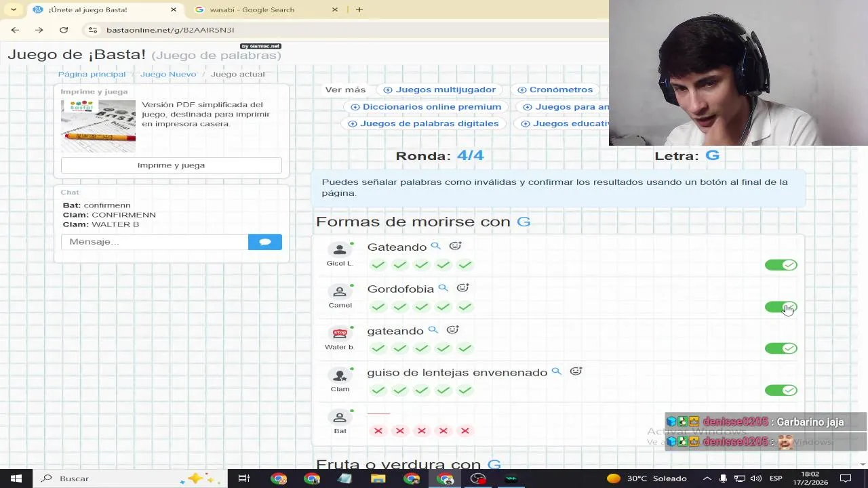Viewport: 868px width, 488px height.
Task: Search definition of Gordofobia
Action: 443,288
